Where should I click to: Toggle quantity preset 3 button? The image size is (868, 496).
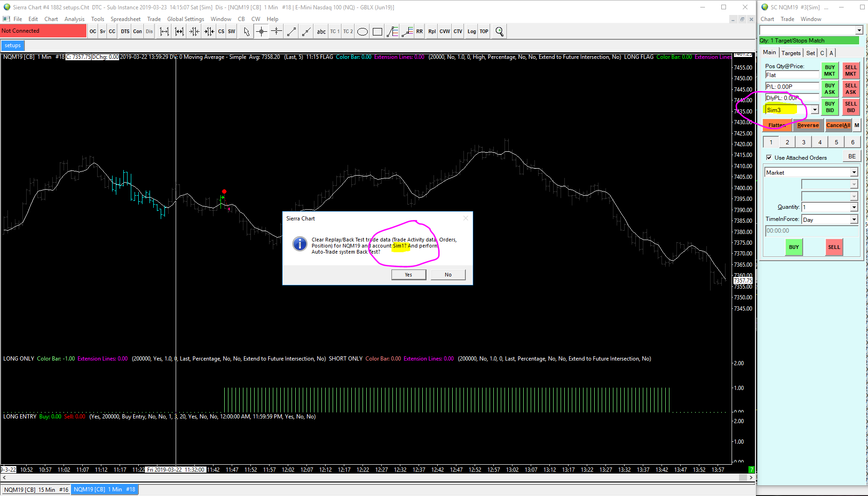[x=804, y=142]
